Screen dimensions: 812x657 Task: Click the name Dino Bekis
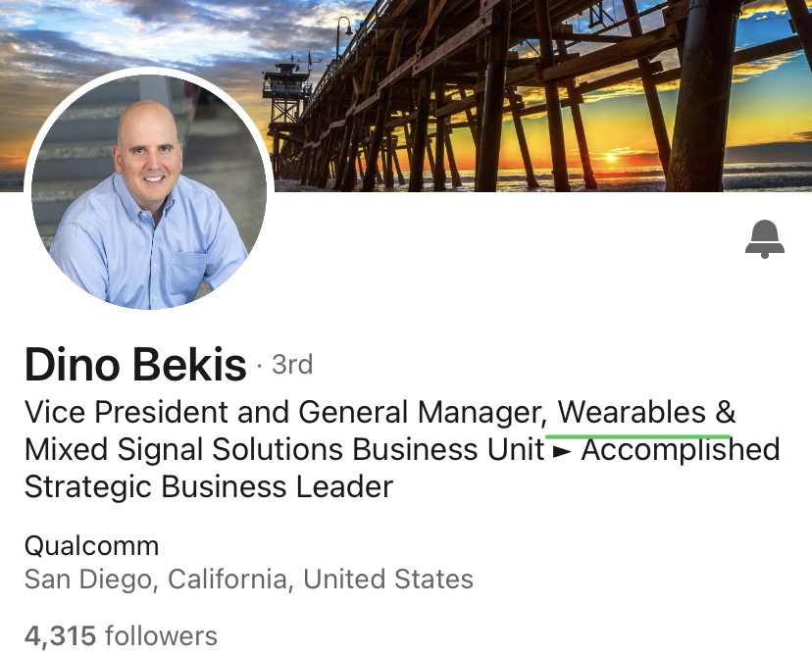pos(135,365)
